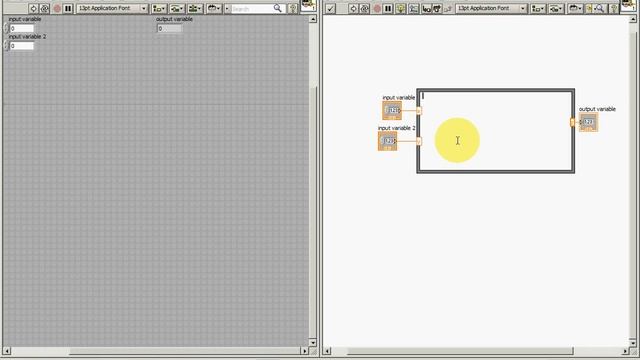This screenshot has height=360, width=640.
Task: Select 'input variable' terminal on block diagram
Action: click(x=392, y=111)
